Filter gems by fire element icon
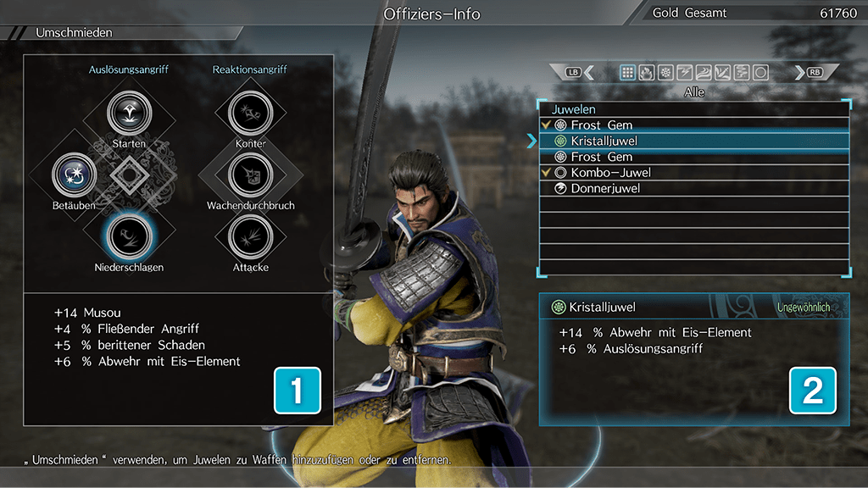The width and height of the screenshot is (868, 488). (646, 73)
